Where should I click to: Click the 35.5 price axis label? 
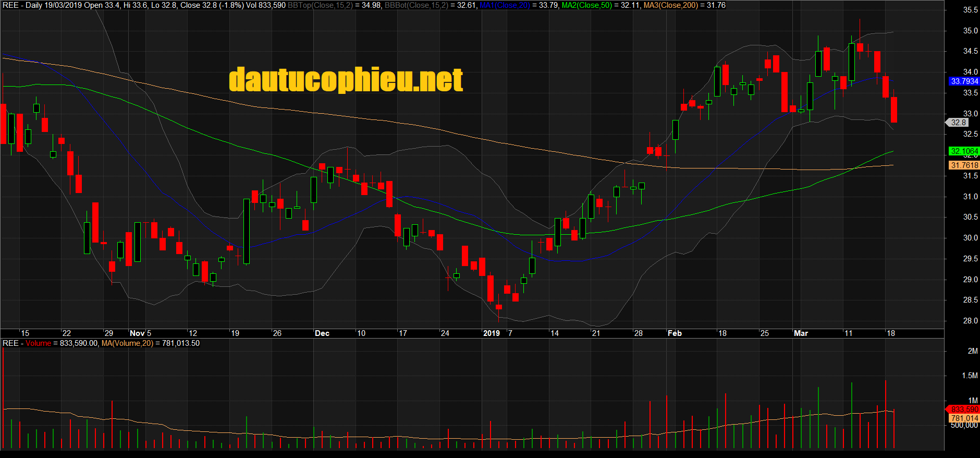pos(970,10)
